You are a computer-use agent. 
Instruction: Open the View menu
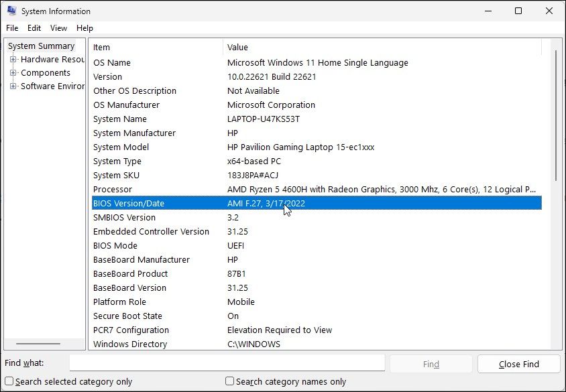point(58,28)
